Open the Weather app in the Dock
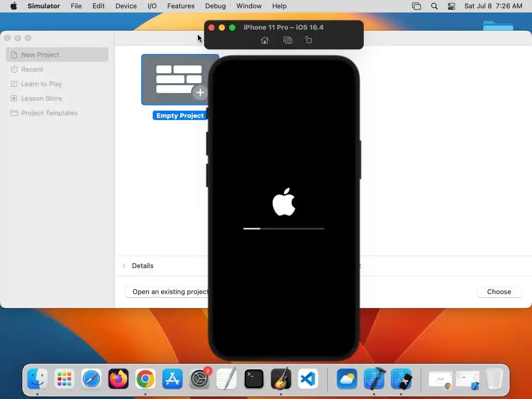 pyautogui.click(x=347, y=379)
